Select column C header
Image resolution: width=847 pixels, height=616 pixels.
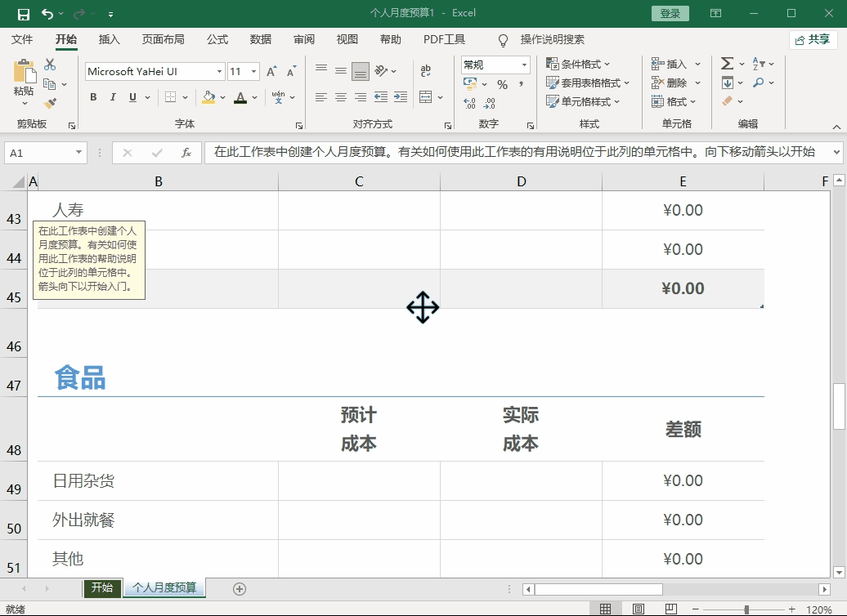pyautogui.click(x=359, y=181)
